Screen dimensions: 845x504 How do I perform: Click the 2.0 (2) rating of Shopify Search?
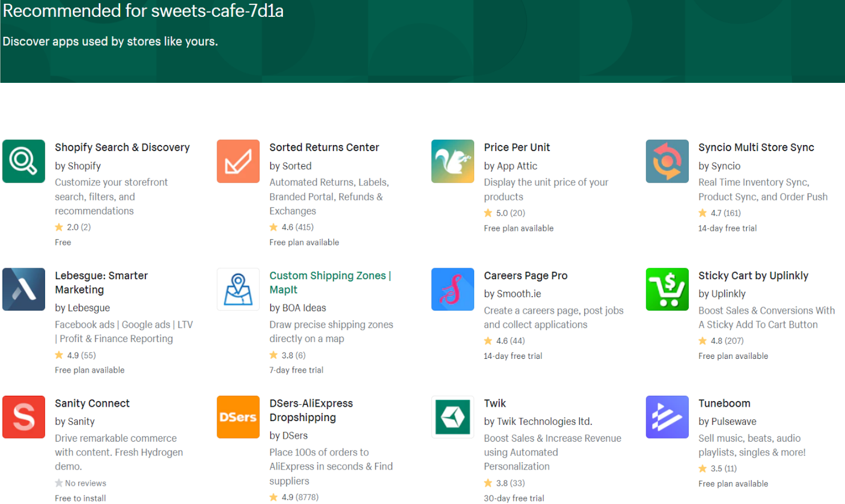(x=73, y=227)
